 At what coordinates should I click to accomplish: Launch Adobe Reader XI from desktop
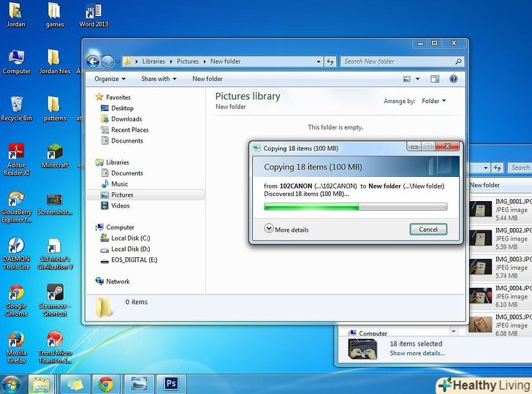pyautogui.click(x=16, y=155)
